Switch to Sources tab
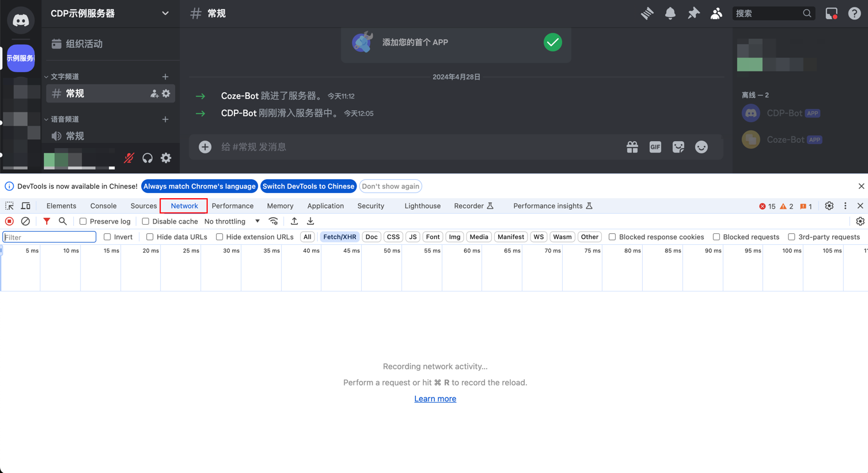Screen dimensions: 868x473 coord(143,206)
